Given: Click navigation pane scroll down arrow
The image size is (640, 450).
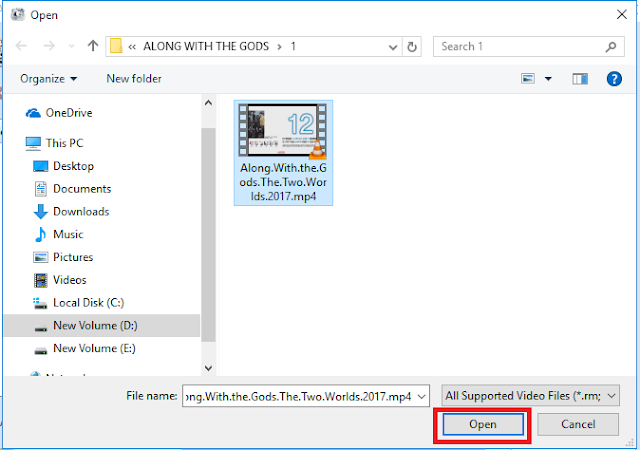Looking at the screenshot, I should click(208, 368).
